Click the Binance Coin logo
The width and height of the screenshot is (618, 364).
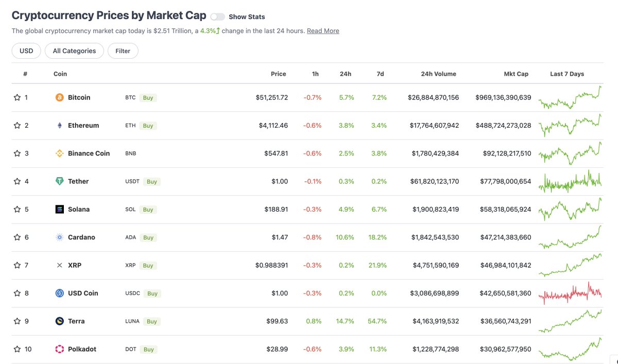(59, 153)
